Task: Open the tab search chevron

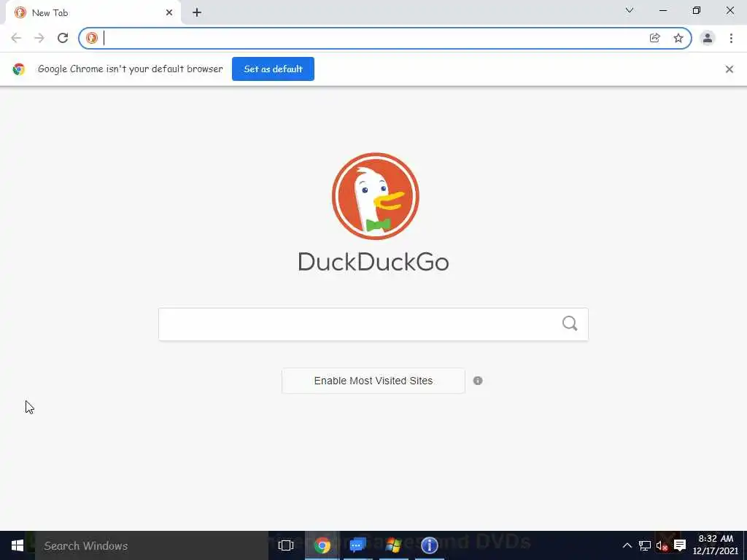Action: [x=630, y=10]
